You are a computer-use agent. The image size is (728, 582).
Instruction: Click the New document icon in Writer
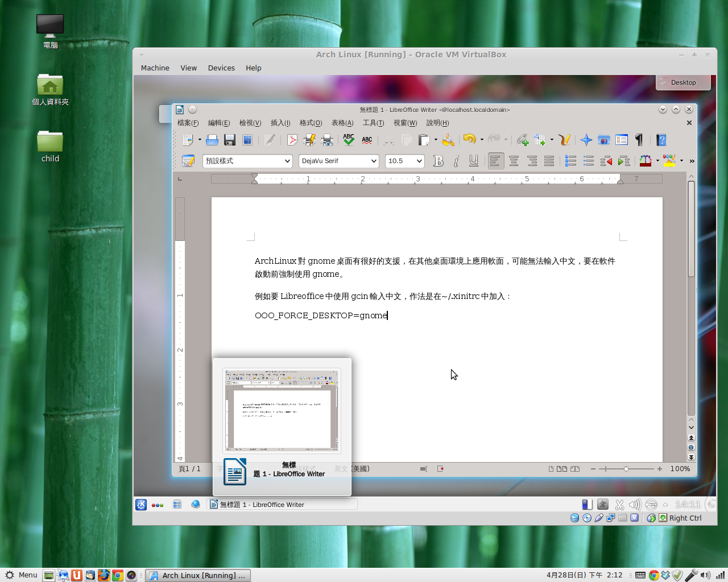(188, 140)
